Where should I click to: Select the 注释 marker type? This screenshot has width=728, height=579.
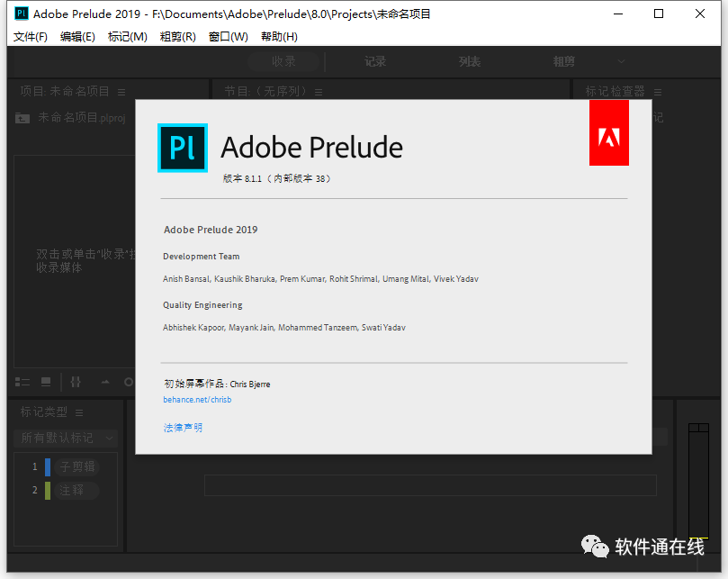[77, 491]
